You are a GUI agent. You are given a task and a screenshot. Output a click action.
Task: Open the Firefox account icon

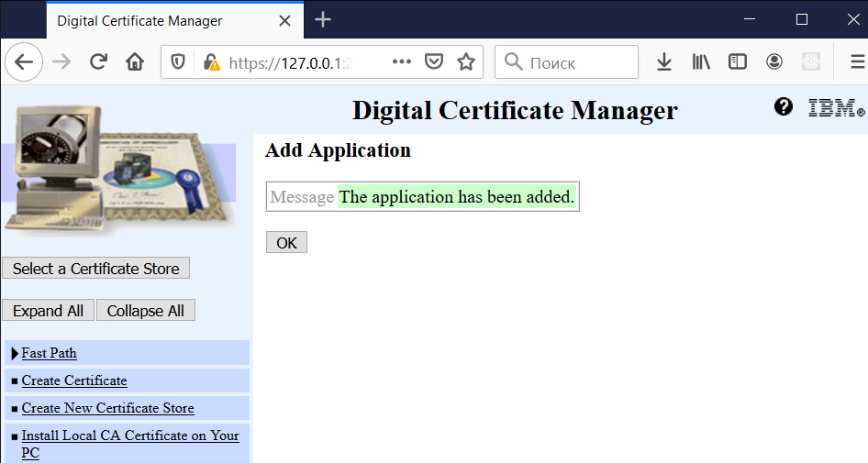[774, 62]
